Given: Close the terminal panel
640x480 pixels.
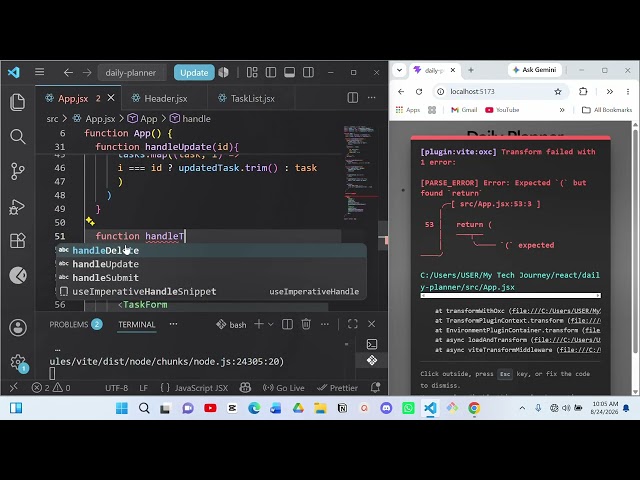Looking at the screenshot, I should (371, 324).
